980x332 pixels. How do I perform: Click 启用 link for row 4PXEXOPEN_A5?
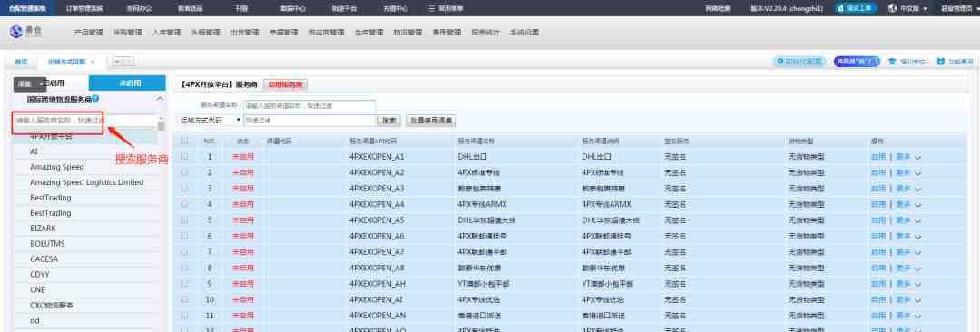pyautogui.click(x=878, y=220)
